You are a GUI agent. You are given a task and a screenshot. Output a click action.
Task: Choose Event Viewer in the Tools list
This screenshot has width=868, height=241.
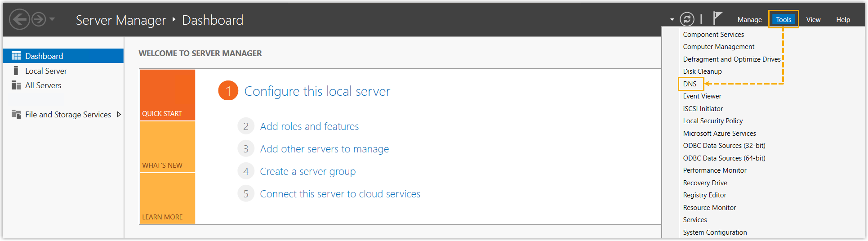tap(702, 96)
